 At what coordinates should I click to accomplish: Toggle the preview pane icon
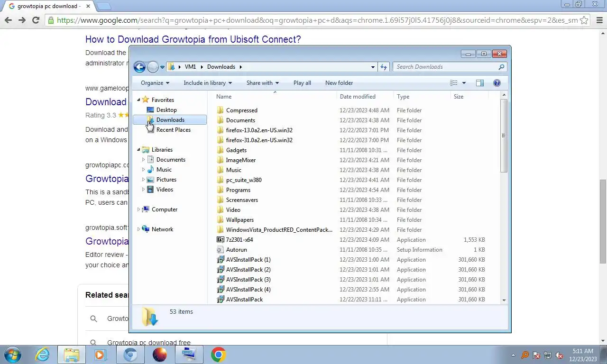(x=480, y=83)
